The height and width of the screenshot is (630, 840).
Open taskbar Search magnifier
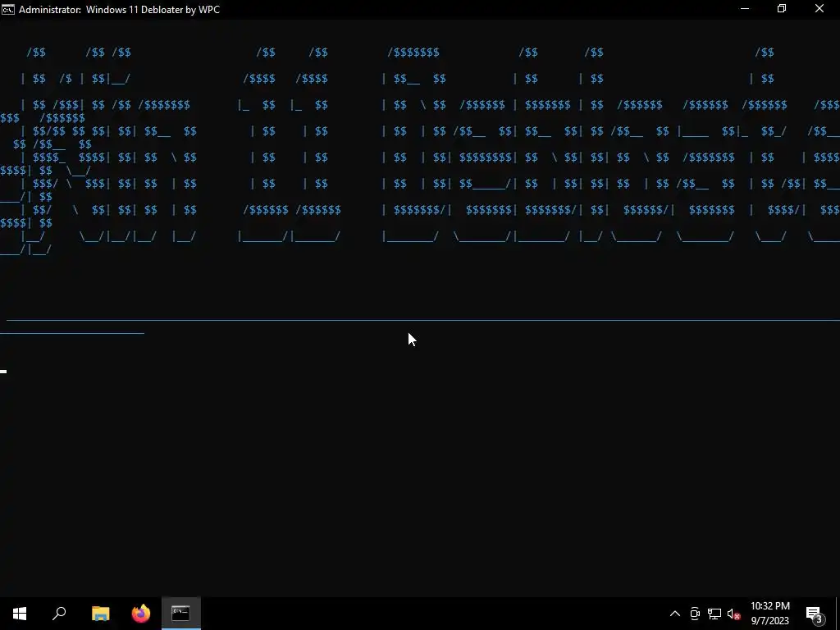point(59,614)
